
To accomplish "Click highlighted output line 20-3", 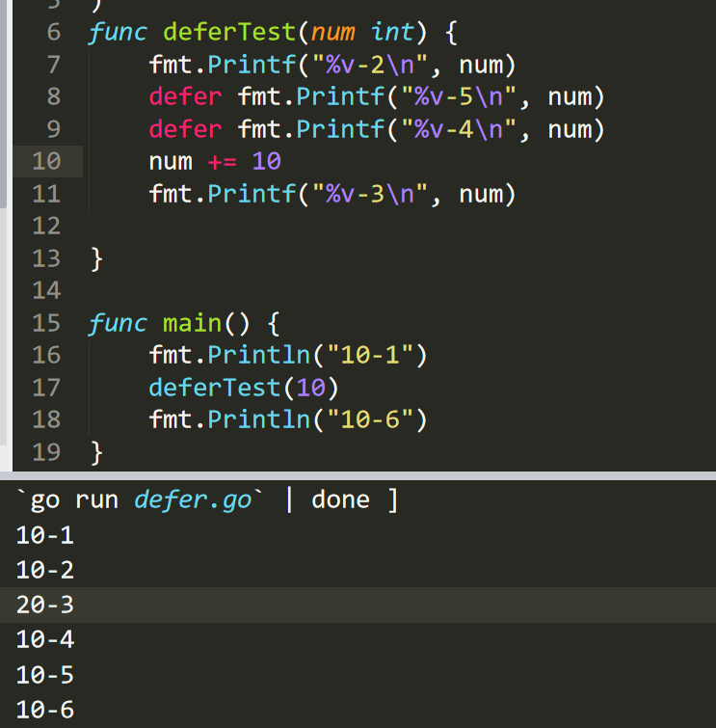I will (x=45, y=605).
